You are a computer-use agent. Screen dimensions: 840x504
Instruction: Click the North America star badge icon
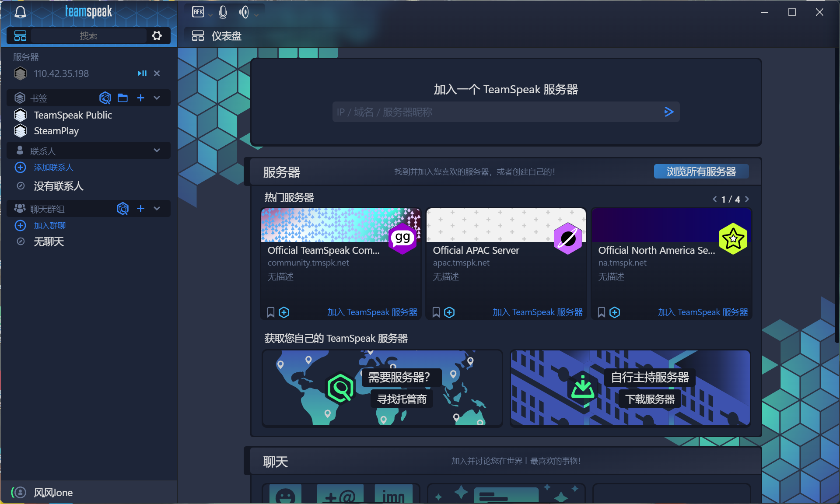733,238
